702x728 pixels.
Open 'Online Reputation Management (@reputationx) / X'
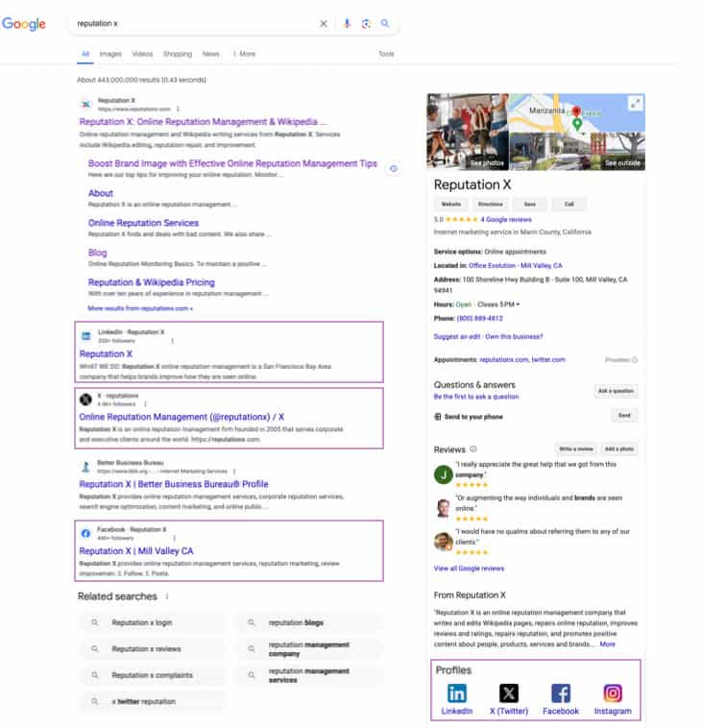[182, 417]
